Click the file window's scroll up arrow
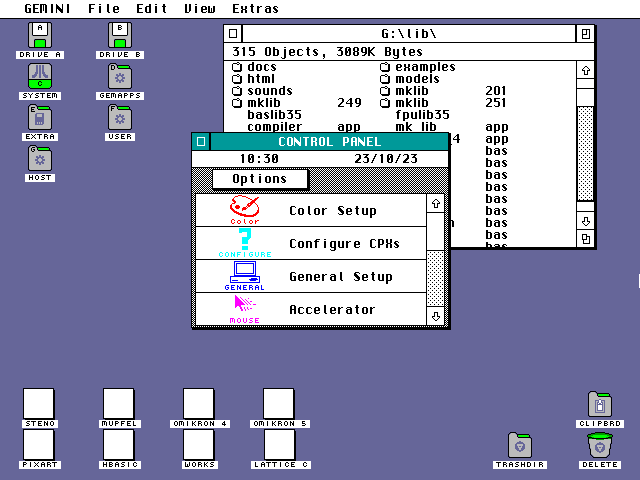 [586, 69]
